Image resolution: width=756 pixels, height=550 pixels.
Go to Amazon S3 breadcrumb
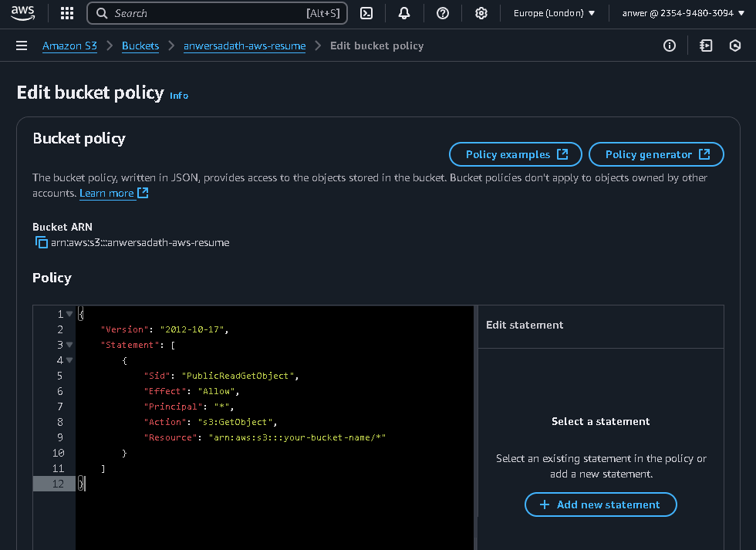coord(69,46)
